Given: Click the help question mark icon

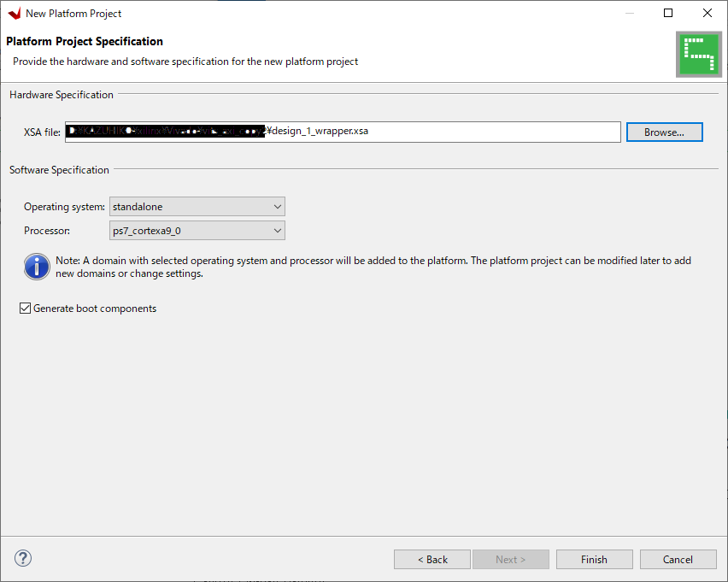Looking at the screenshot, I should click(23, 558).
